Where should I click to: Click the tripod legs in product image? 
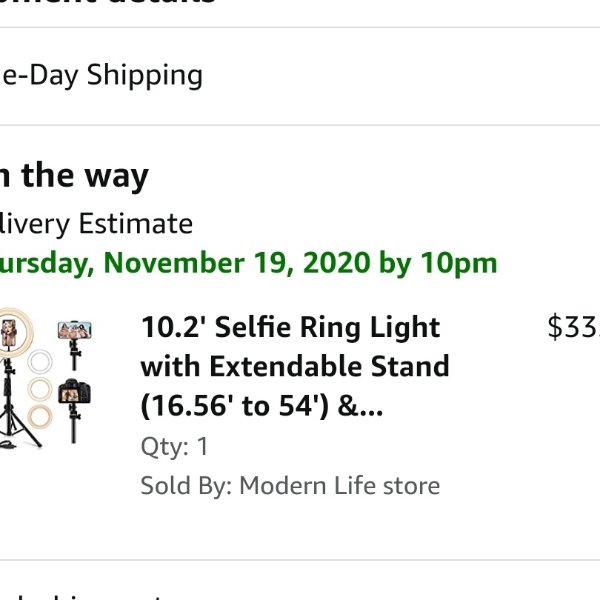pyautogui.click(x=17, y=425)
